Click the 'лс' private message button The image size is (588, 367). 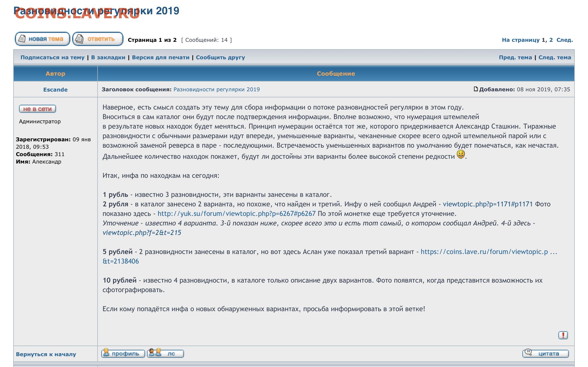coord(166,353)
